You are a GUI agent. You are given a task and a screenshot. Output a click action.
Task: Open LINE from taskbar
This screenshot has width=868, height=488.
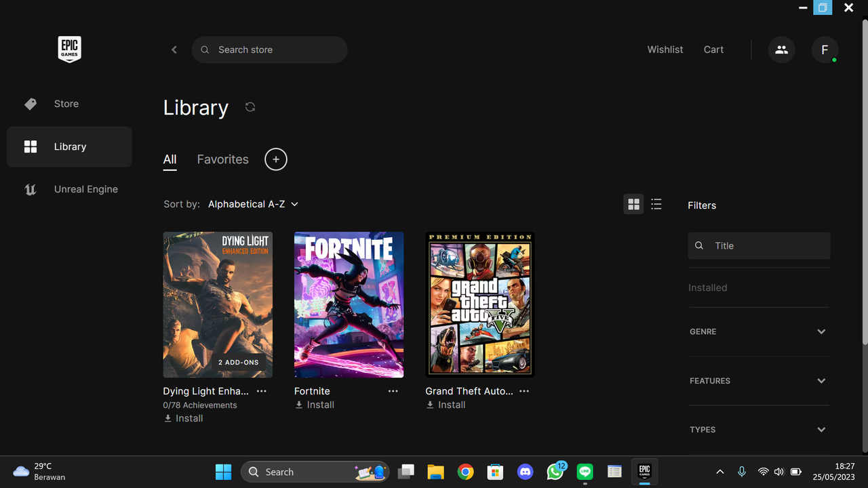[585, 472]
